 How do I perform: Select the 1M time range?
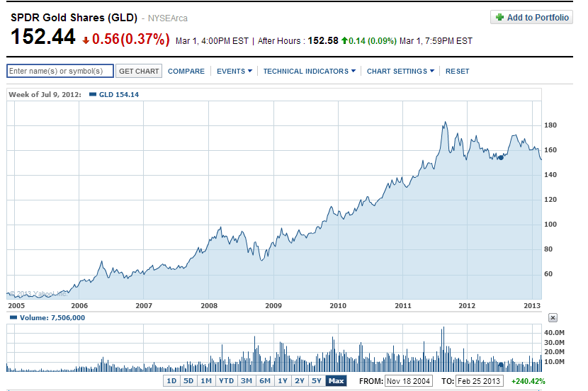206,381
